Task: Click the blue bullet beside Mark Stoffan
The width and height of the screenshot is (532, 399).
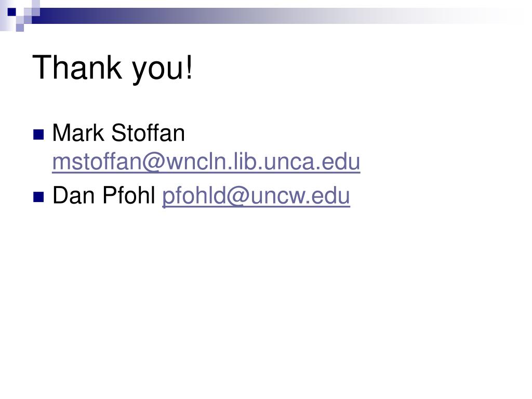Action: point(38,135)
